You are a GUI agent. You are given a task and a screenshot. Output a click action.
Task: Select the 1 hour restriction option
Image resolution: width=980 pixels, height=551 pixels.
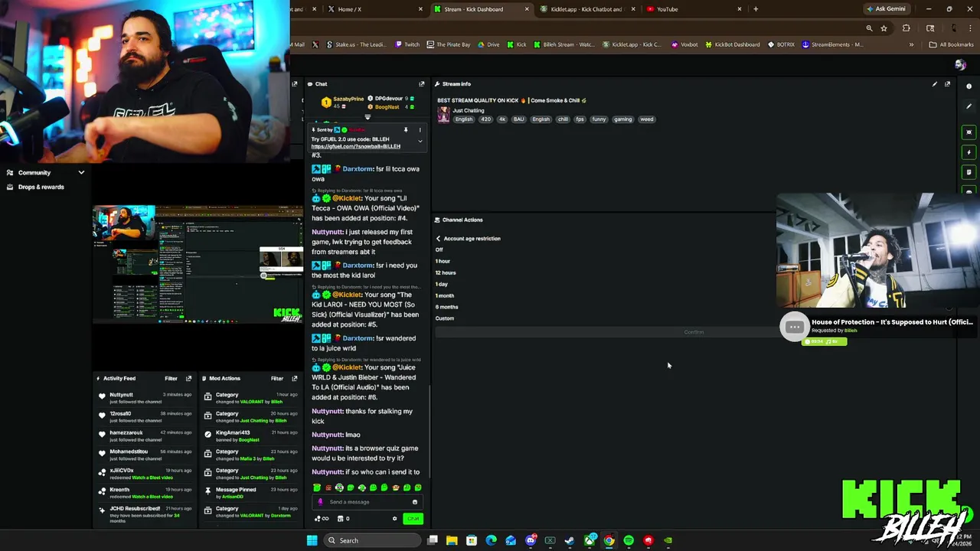click(443, 261)
